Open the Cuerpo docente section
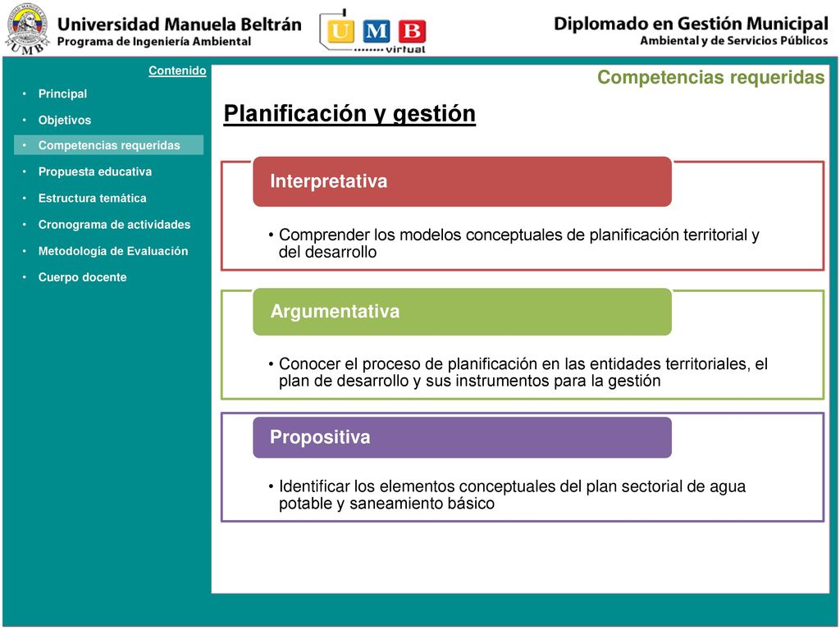840x630 pixels. pyautogui.click(x=83, y=277)
